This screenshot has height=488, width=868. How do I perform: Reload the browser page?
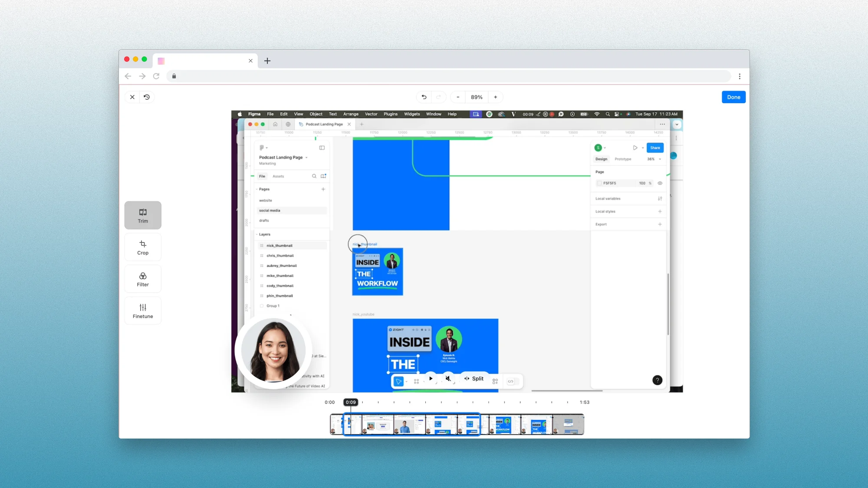pyautogui.click(x=156, y=76)
